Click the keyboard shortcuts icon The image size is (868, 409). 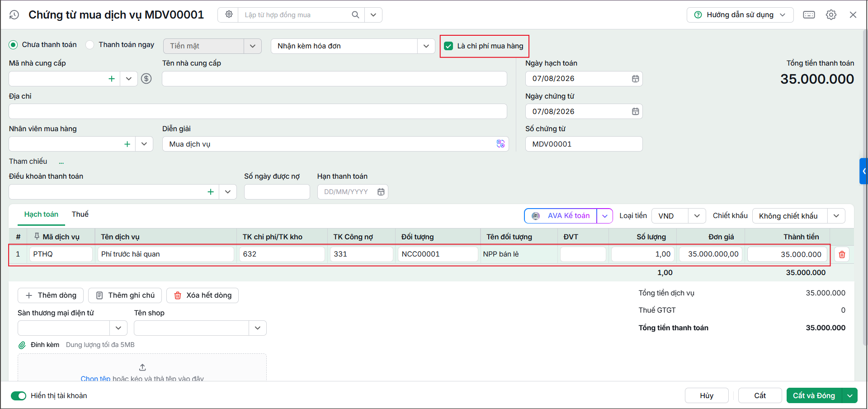pos(809,15)
